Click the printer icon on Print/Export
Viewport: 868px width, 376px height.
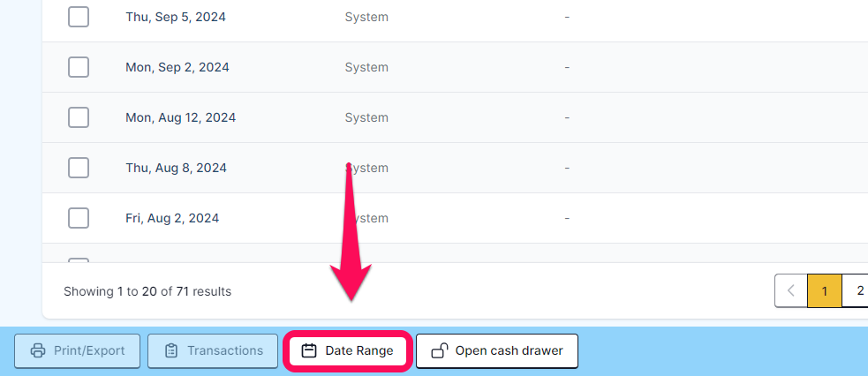click(38, 350)
